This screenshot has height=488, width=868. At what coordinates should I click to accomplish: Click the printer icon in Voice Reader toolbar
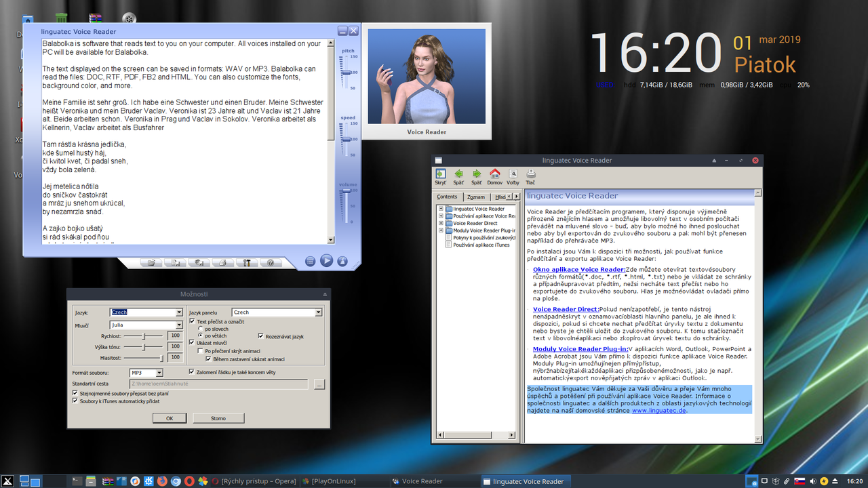[x=223, y=262]
